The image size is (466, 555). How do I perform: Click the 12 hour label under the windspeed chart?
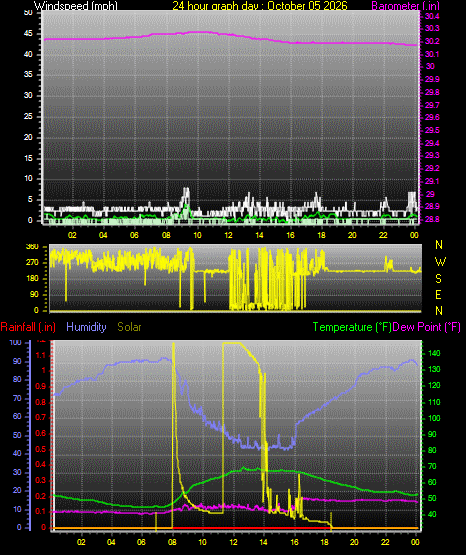click(228, 235)
